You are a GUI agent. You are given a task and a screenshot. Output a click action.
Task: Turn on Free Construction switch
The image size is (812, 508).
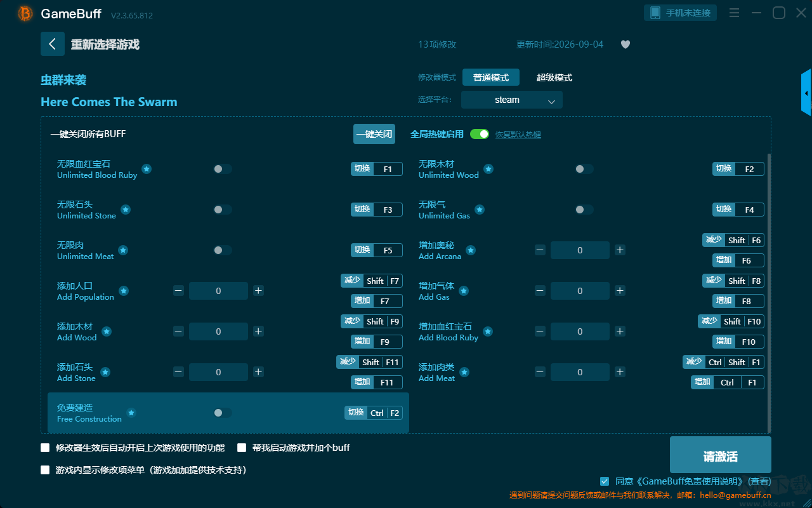223,413
